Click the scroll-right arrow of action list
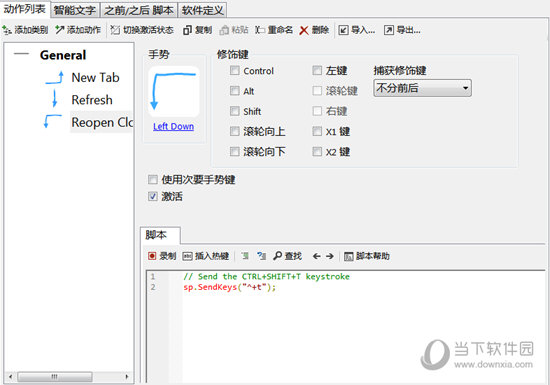Screen dimensions: 550x385 (x=127, y=377)
